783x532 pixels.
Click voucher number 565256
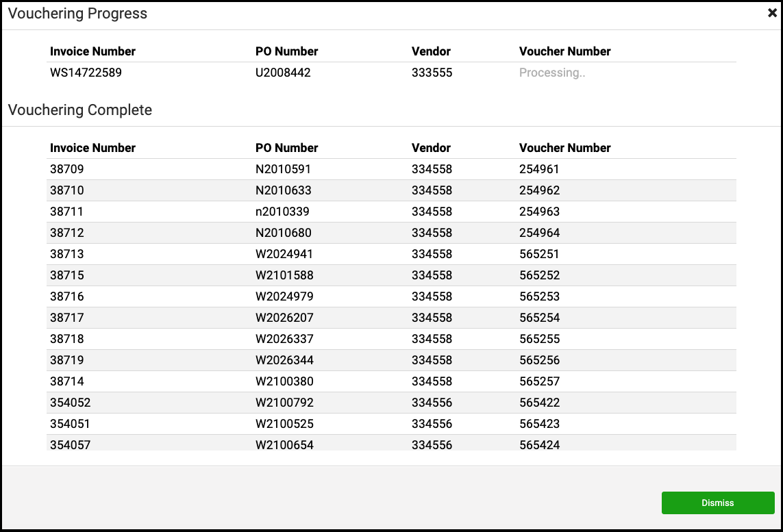tap(539, 360)
